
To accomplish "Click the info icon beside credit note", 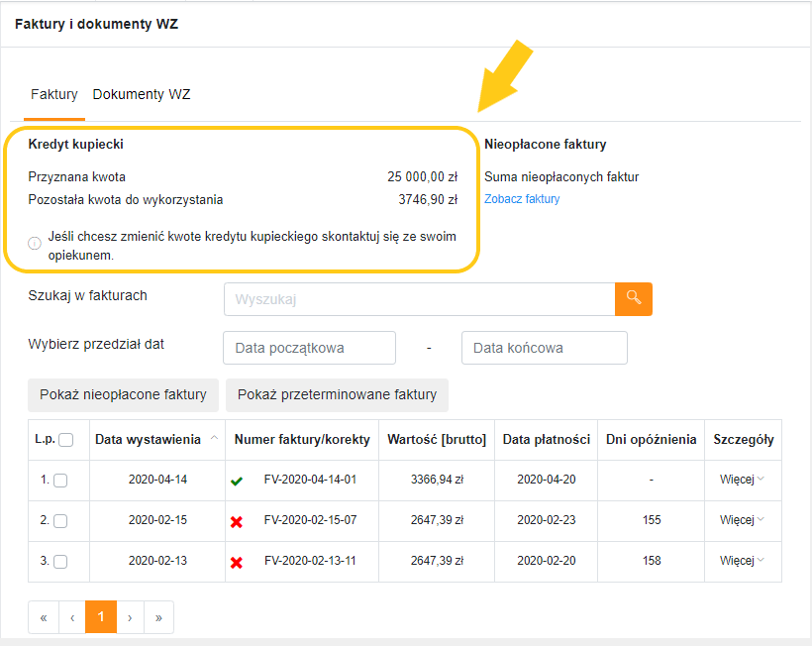I will click(x=35, y=243).
